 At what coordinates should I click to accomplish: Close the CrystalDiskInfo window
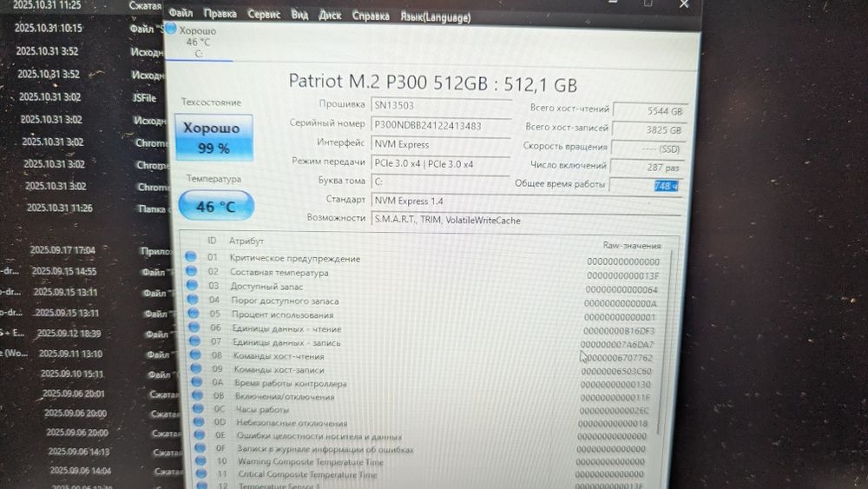(x=684, y=3)
